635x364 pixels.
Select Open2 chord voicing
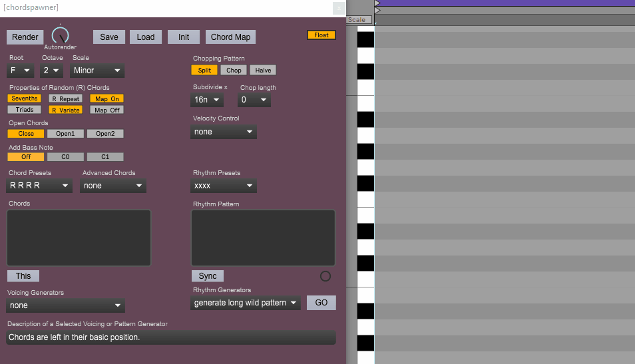point(105,134)
